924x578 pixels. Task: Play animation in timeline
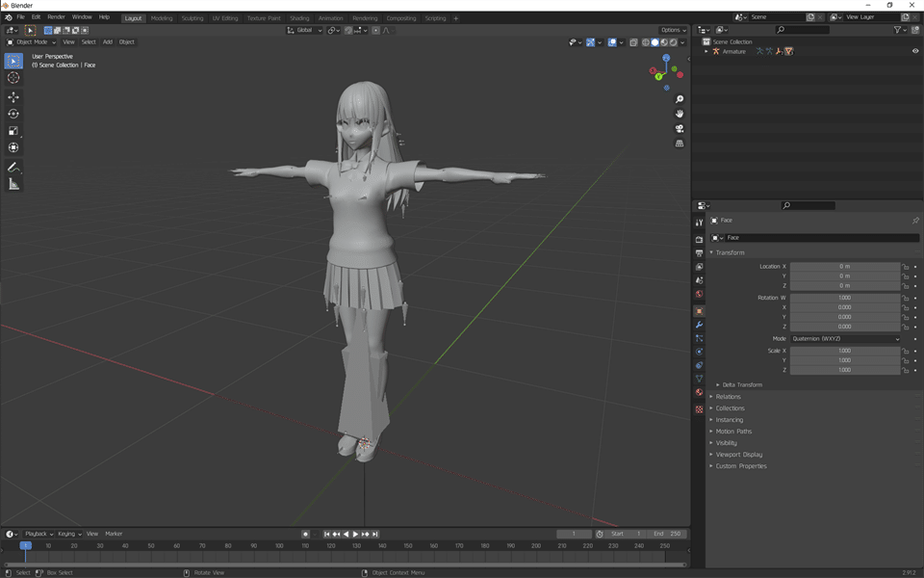coord(355,535)
